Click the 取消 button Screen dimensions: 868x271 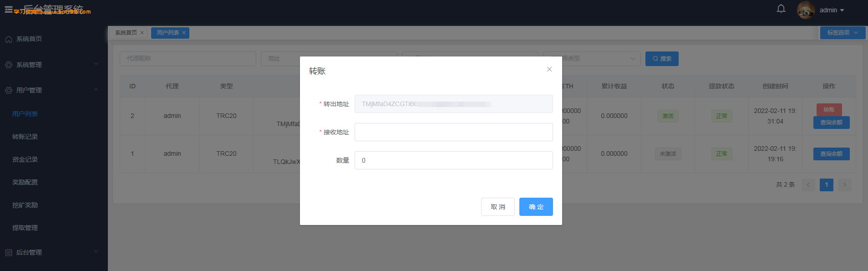click(x=498, y=207)
